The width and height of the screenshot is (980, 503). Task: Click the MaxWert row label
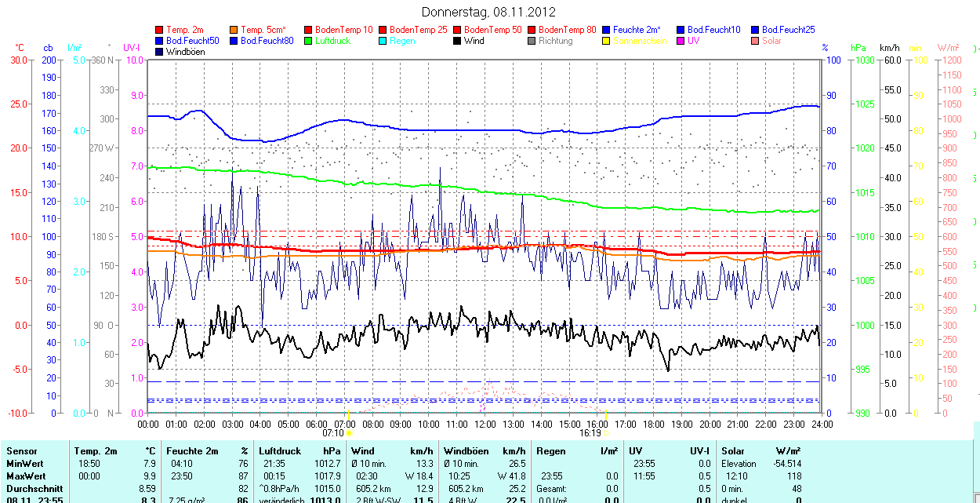26,476
